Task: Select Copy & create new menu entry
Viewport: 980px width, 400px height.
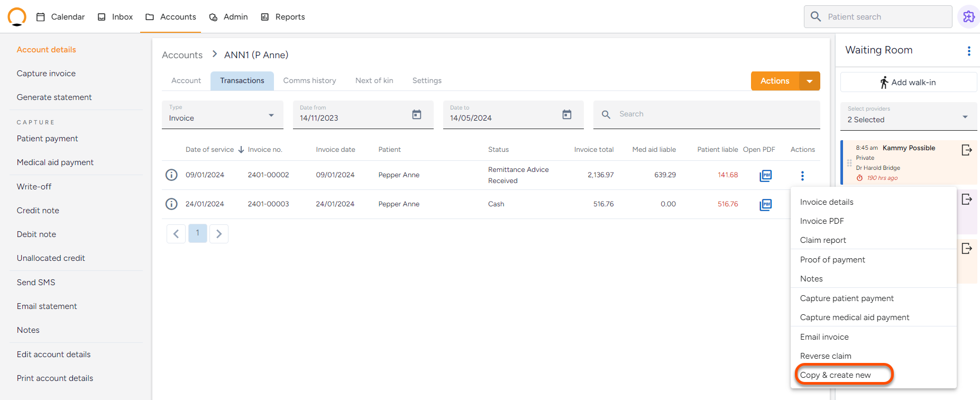Action: (873, 375)
